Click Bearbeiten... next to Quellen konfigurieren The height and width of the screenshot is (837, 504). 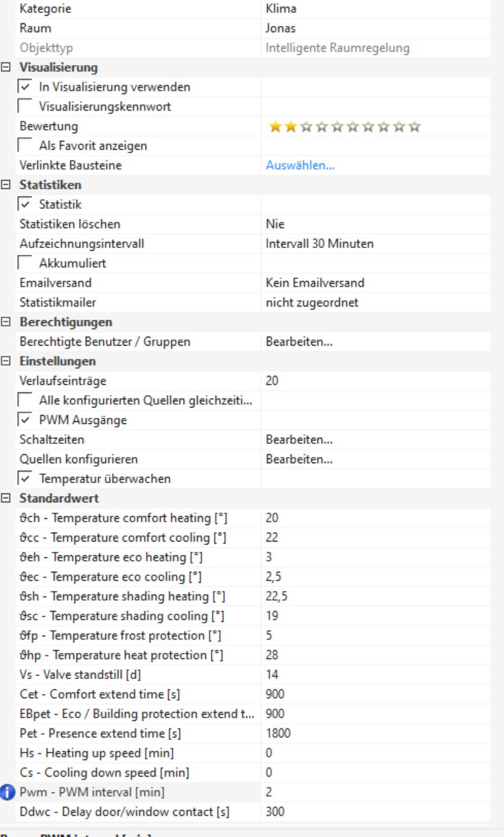299,459
